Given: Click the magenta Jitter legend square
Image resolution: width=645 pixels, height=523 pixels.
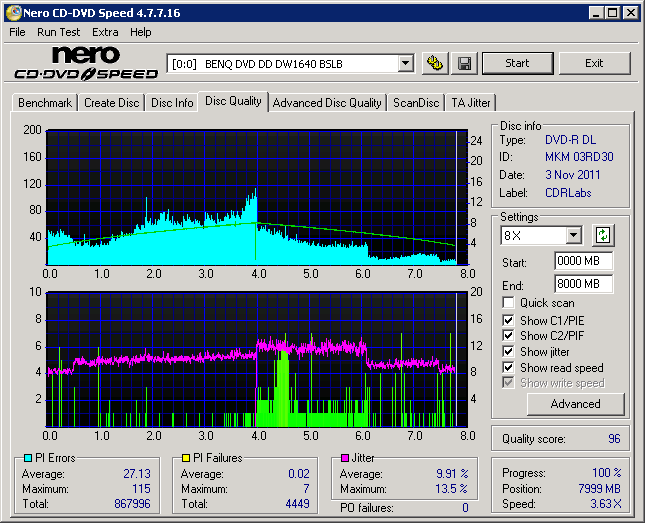Looking at the screenshot, I should click(345, 458).
